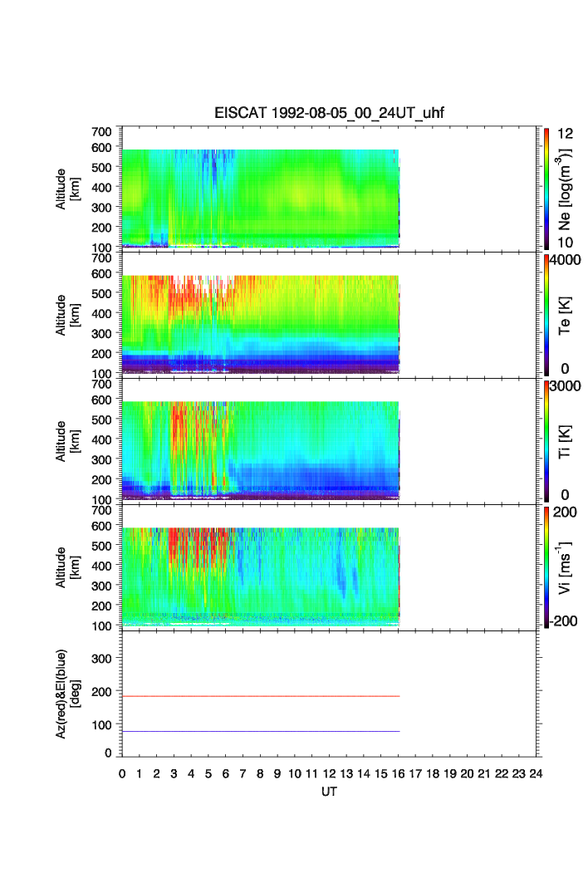
Task: Click the 4000 maximum on the Te color bar
Action: pos(566,260)
